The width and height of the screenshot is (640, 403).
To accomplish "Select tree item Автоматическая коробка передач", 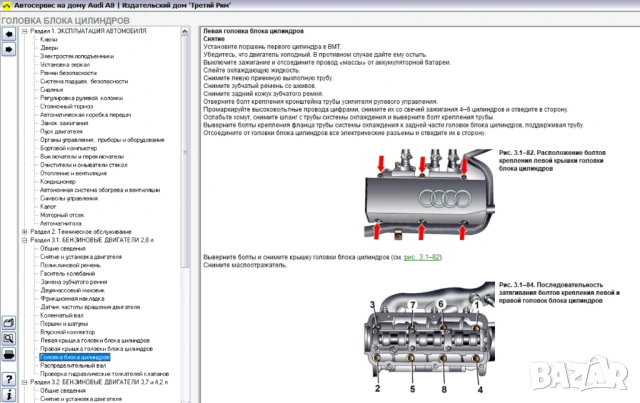I will click(85, 115).
